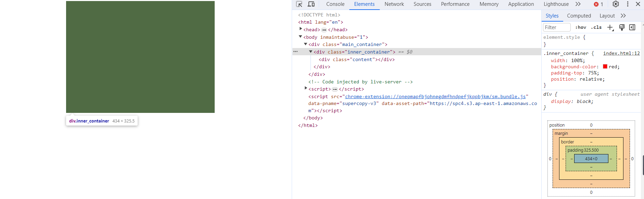Open the Memory tab
The width and height of the screenshot is (644, 199).
tap(489, 4)
